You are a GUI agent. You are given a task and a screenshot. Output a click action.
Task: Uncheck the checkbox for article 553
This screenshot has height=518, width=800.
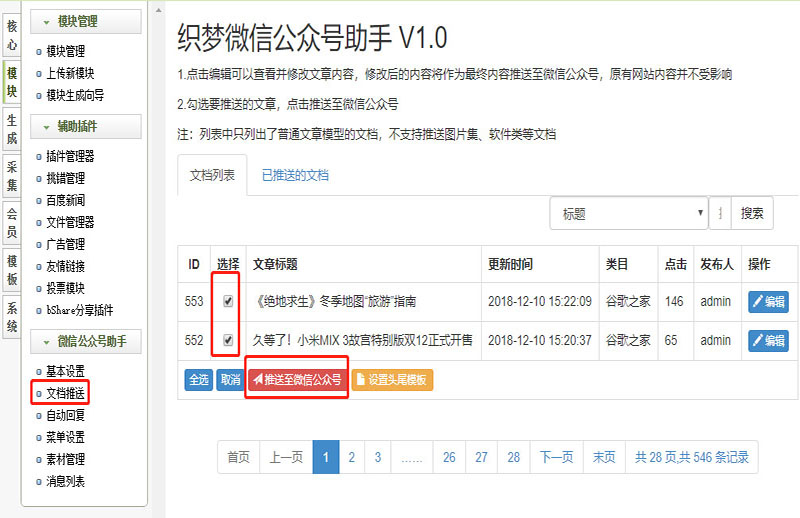tap(228, 301)
